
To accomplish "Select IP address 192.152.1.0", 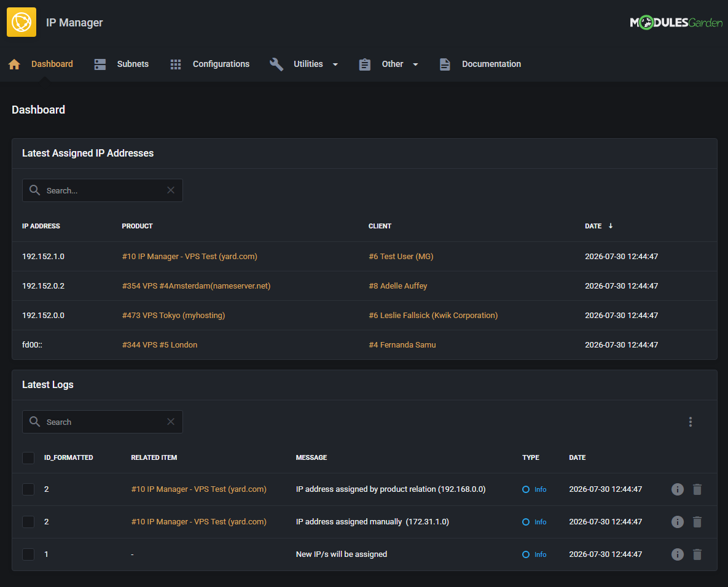I will pos(43,256).
